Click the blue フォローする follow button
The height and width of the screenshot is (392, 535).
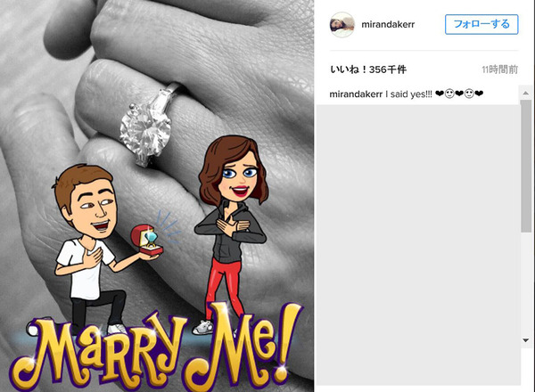click(x=481, y=24)
